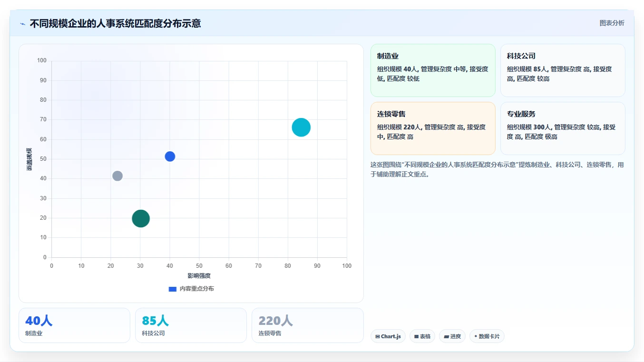
Task: Select the gray bubble near 22 impact
Action: coord(117,176)
